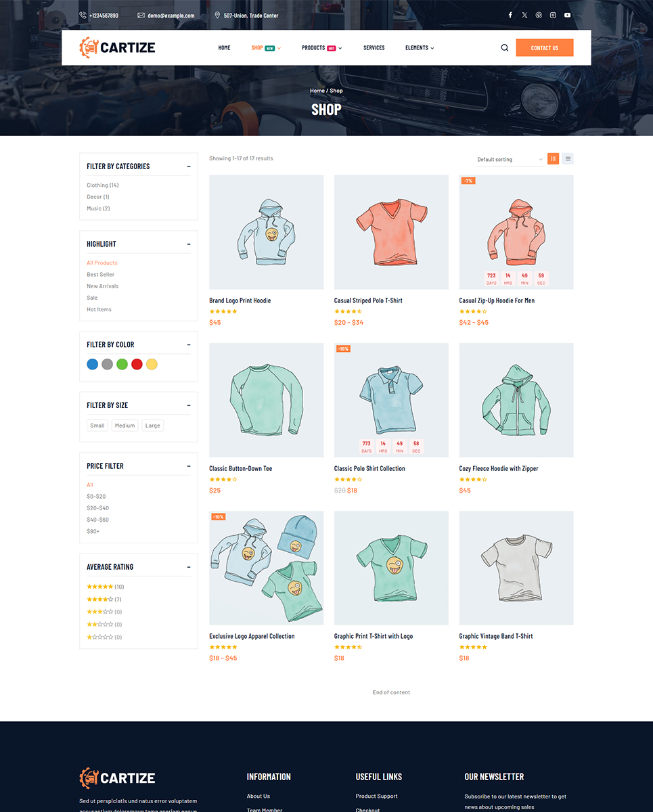Open the Services menu item

pos(374,48)
